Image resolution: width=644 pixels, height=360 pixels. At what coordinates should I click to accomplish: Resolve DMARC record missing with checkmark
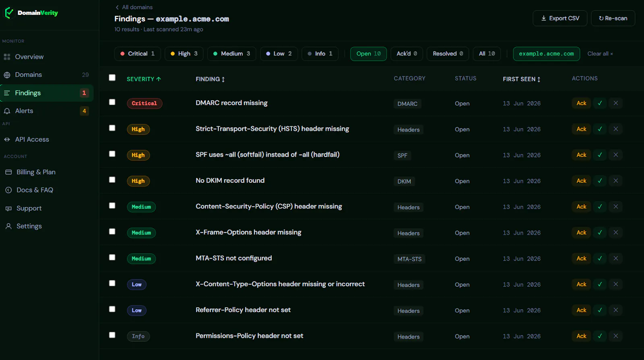(600, 103)
